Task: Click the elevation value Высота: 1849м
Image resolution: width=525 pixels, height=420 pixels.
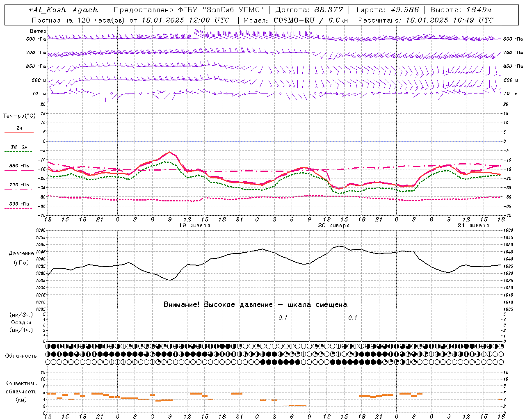Action: point(461,10)
